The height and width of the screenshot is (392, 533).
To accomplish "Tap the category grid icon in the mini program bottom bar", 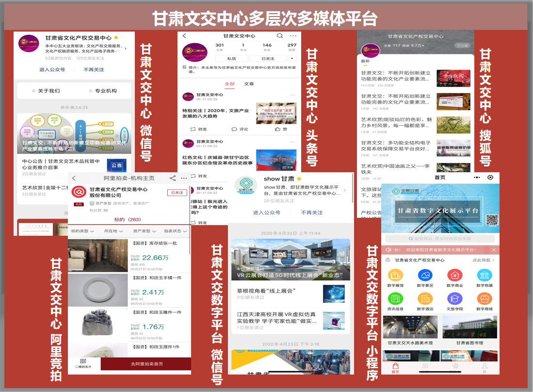I will (x=425, y=366).
